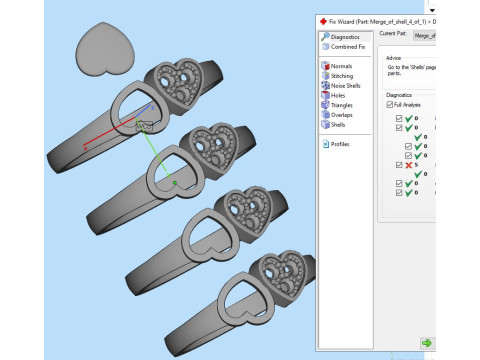Select the Combined Fix option
Viewport: 480px width, 360px height.
[345, 47]
